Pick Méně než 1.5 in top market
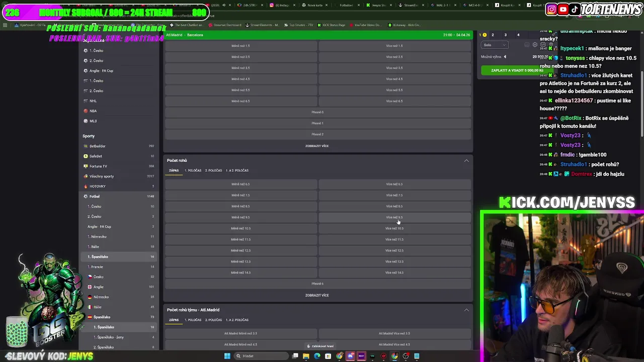 click(240, 46)
